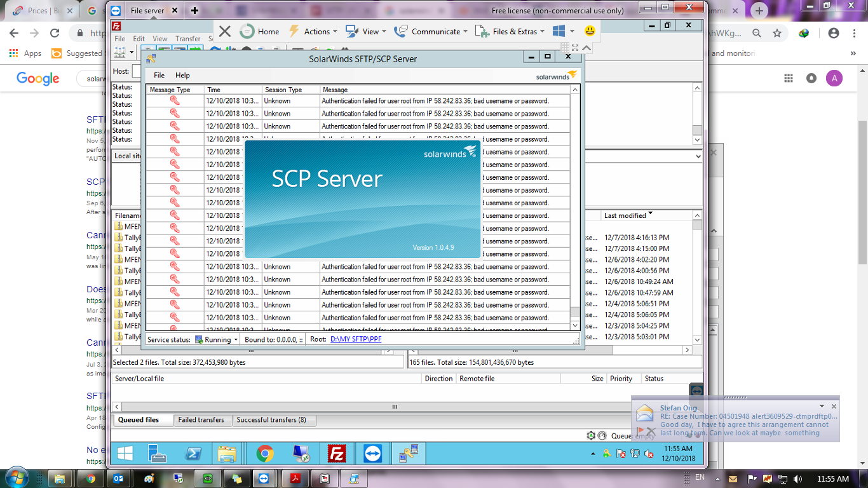Click the Google logo on the search page
This screenshot has height=488, width=868.
[38, 79]
